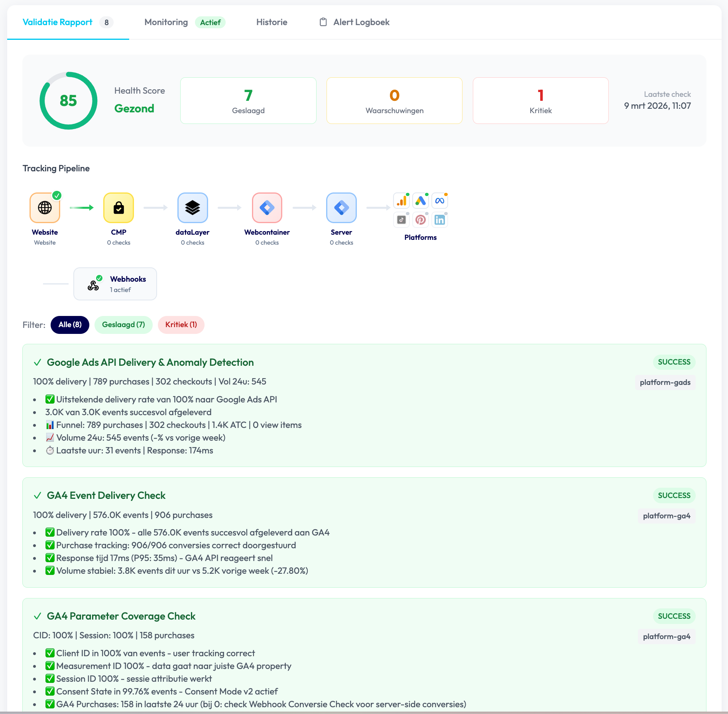728x714 pixels.
Task: Expand the GA4 Event Delivery Check card
Action: 106,496
